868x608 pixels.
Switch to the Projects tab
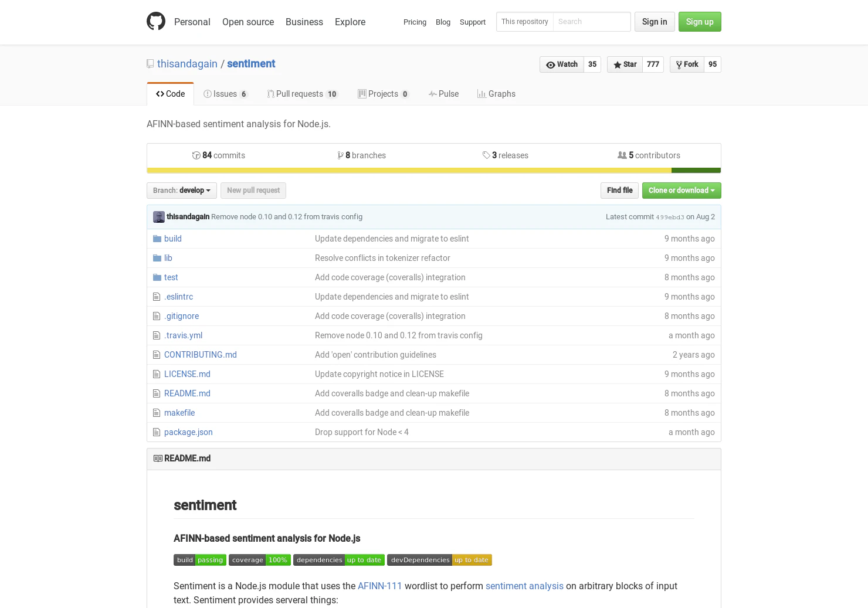pos(384,94)
